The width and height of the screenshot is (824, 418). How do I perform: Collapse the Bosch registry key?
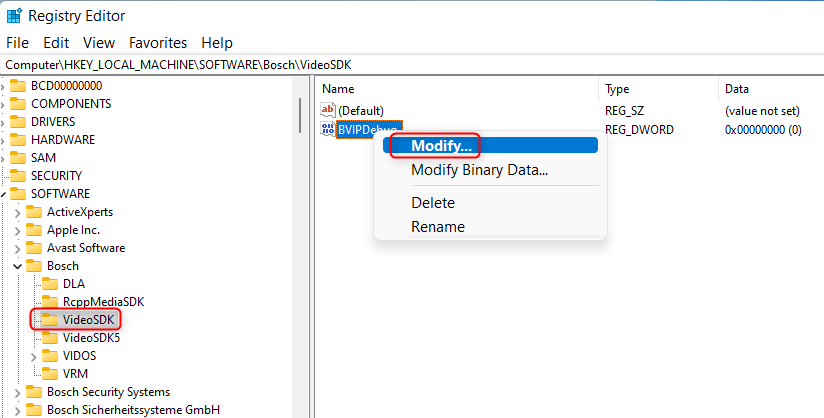click(17, 266)
